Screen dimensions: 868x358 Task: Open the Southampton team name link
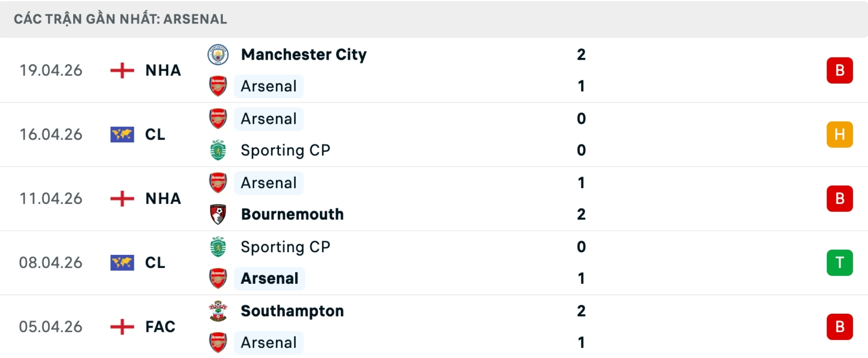coord(292,311)
